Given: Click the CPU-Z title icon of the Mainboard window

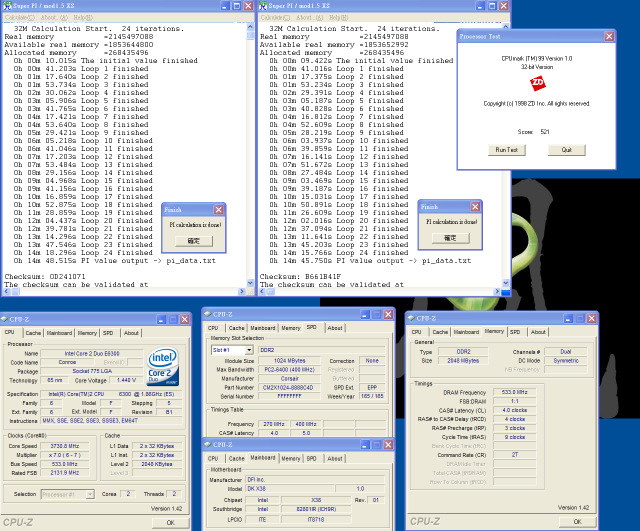Looking at the screenshot, I should 208,444.
